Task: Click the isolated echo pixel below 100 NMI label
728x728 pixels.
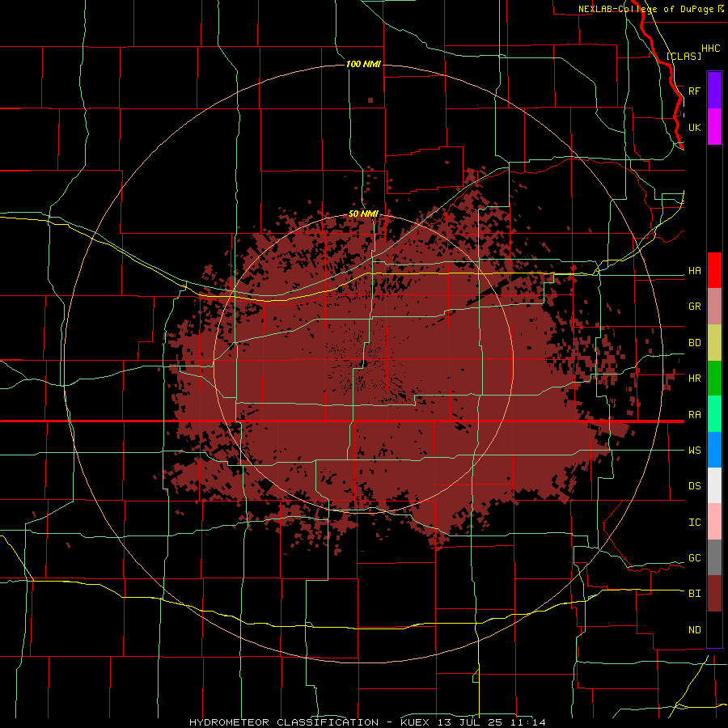Action: tap(370, 99)
